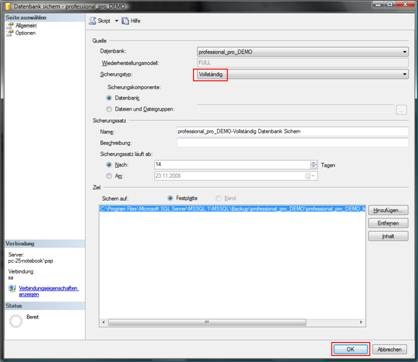Click the horizontal scrollbar thumb
The image size is (418, 362).
tap(207, 322)
